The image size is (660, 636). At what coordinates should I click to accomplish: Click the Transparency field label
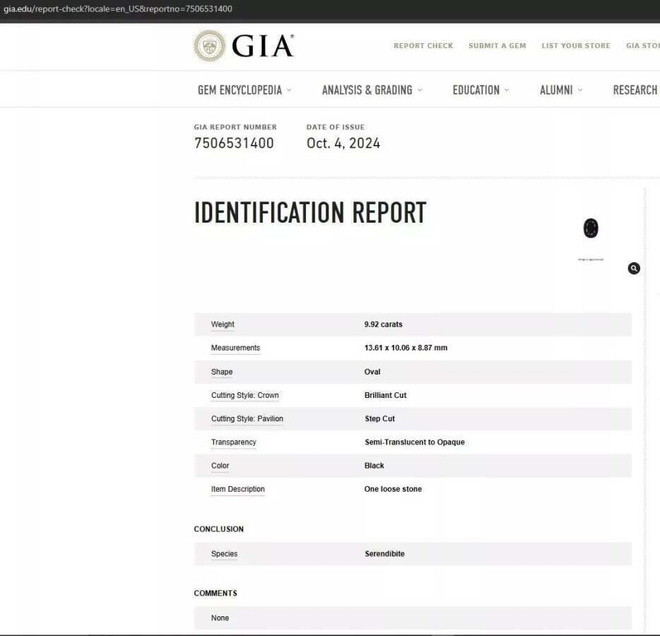[x=234, y=442]
